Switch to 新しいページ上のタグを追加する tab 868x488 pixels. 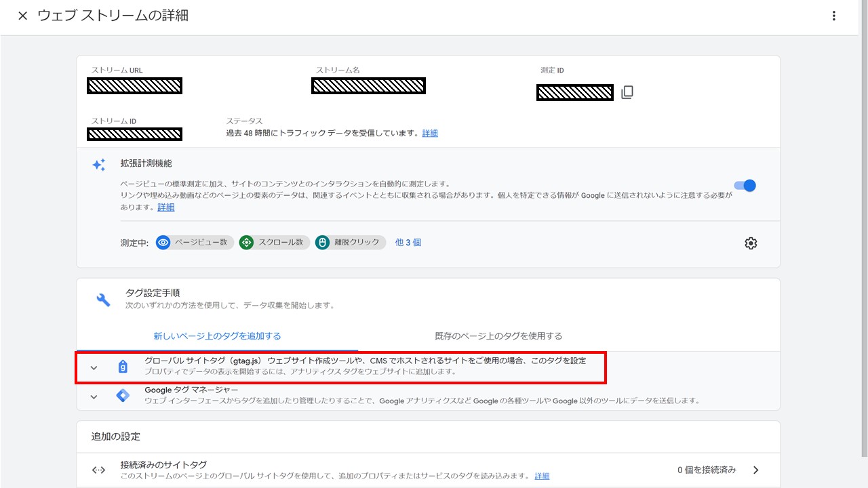coord(217,336)
